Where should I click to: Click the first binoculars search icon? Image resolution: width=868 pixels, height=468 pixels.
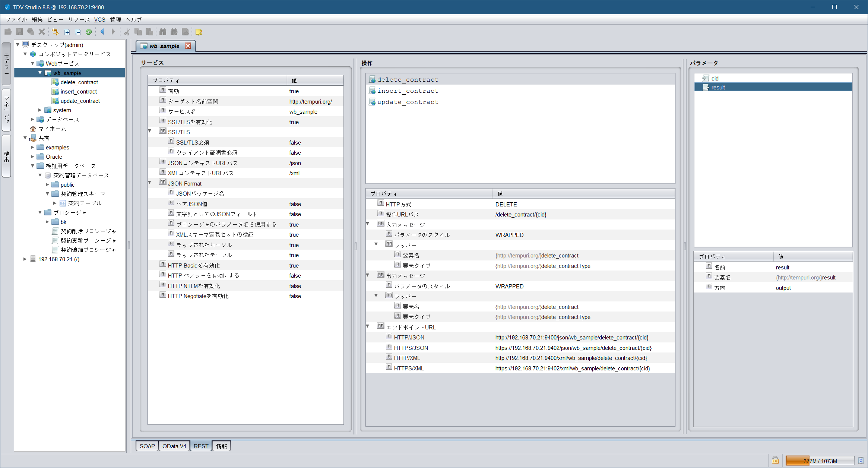tap(163, 32)
